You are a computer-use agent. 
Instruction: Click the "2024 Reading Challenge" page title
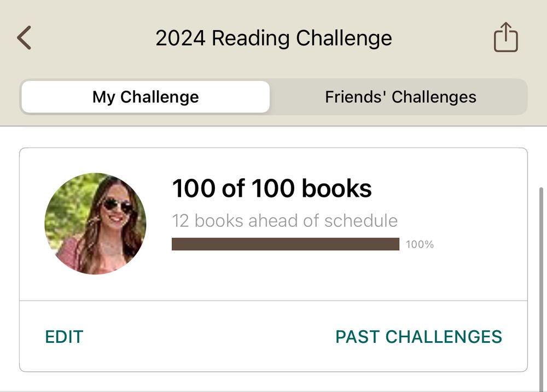coord(273,38)
